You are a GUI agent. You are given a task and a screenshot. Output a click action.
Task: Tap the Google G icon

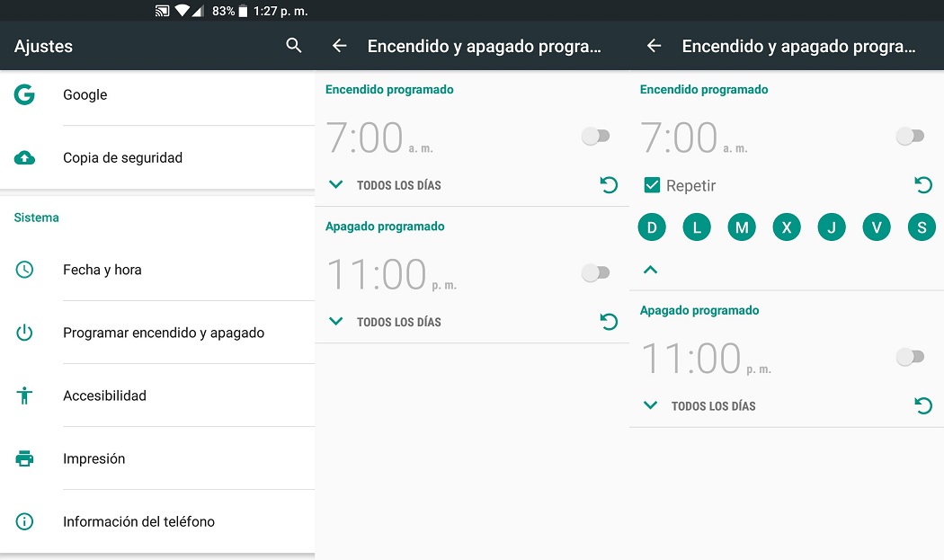24,94
